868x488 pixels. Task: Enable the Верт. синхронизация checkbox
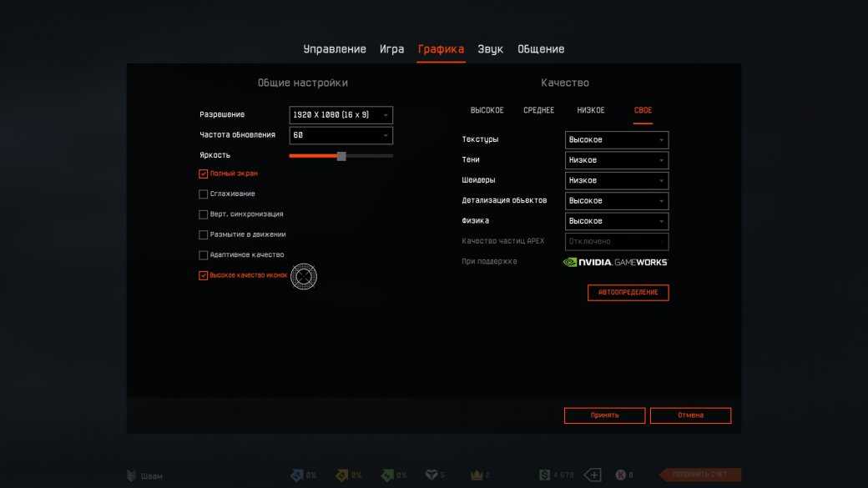tap(203, 214)
